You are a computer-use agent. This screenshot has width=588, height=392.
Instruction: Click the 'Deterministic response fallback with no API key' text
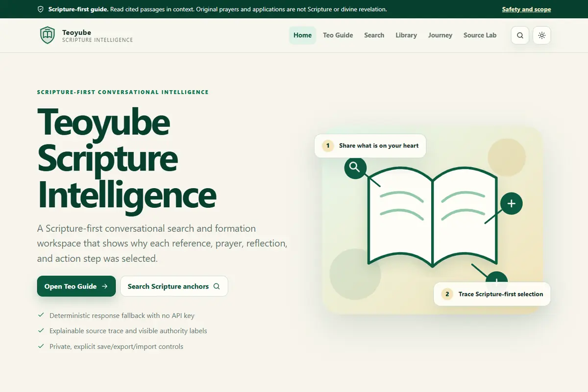click(x=122, y=316)
